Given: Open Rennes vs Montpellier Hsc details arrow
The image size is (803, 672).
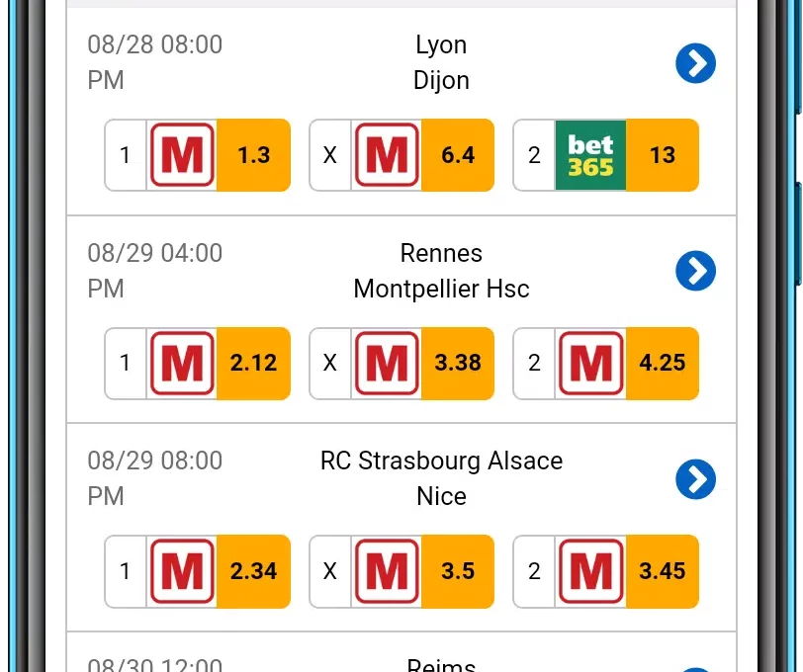Looking at the screenshot, I should [695, 271].
